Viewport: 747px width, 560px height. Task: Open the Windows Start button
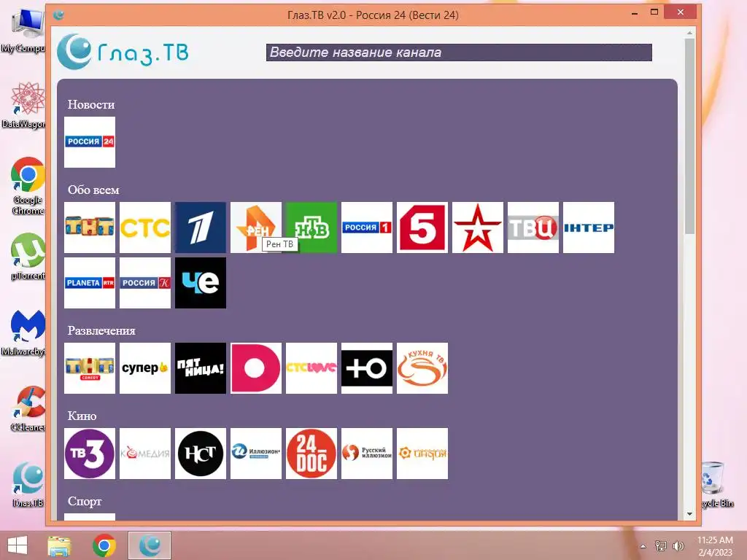(18, 545)
